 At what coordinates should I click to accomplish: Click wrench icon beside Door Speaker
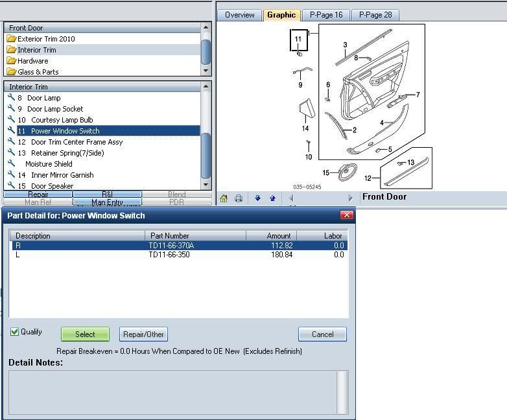pos(11,185)
